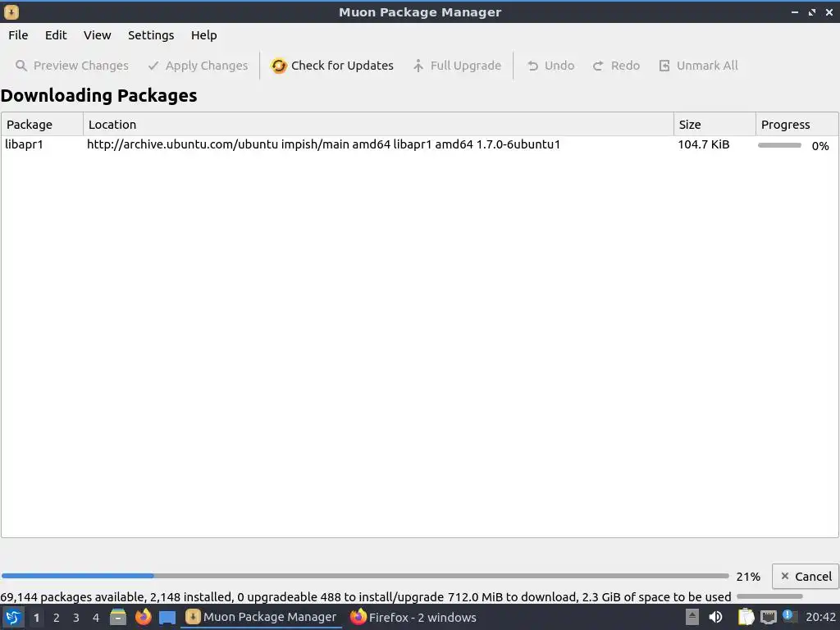Click the overall 21% download progress bar
This screenshot has height=630, width=840.
365,576
